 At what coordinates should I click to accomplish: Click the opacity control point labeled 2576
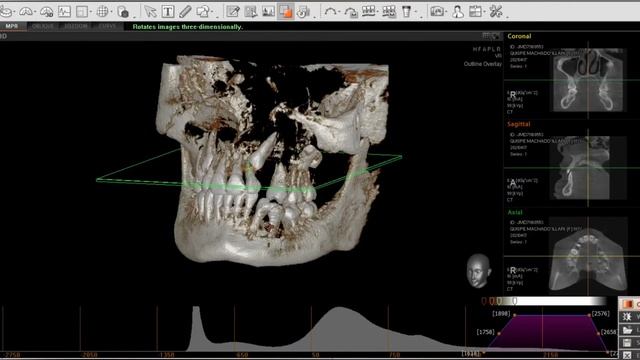coord(589,315)
